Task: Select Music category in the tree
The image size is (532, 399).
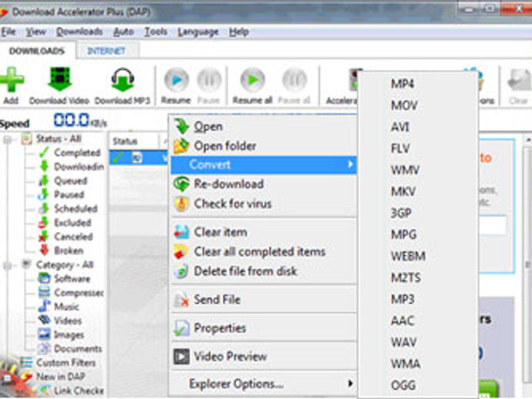Action: point(67,307)
